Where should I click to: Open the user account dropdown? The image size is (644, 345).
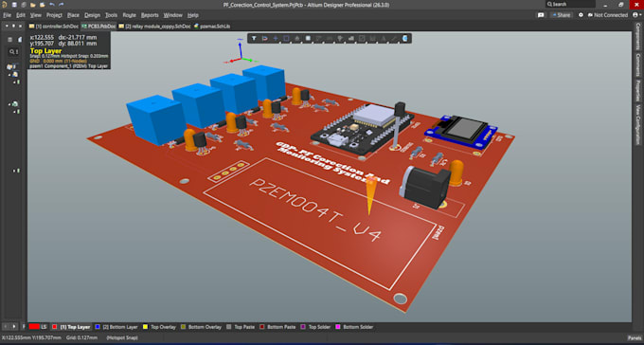click(637, 15)
